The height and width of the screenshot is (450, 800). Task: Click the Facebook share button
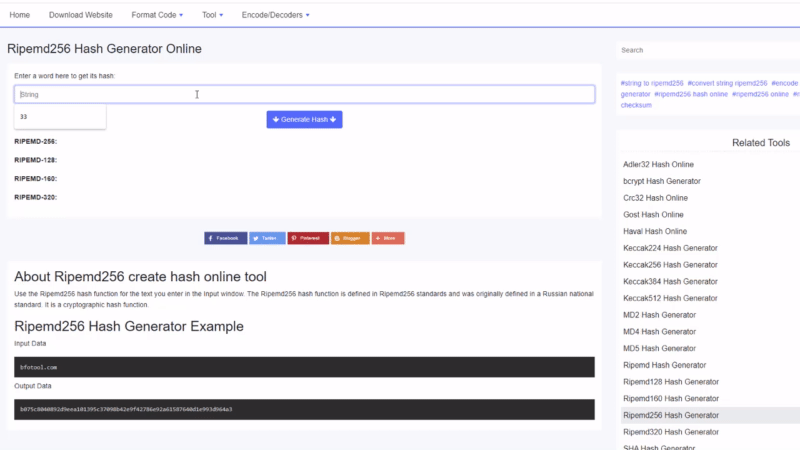click(x=225, y=238)
